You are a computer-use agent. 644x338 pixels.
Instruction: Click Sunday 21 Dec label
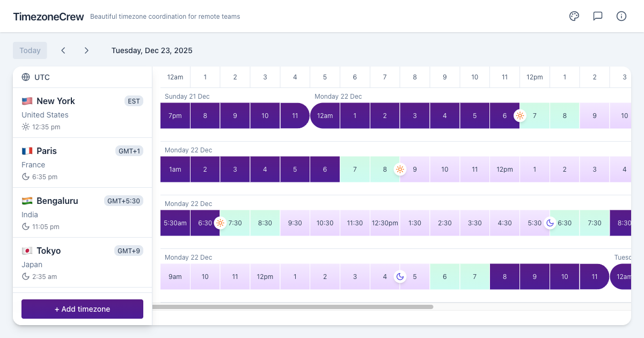(187, 97)
